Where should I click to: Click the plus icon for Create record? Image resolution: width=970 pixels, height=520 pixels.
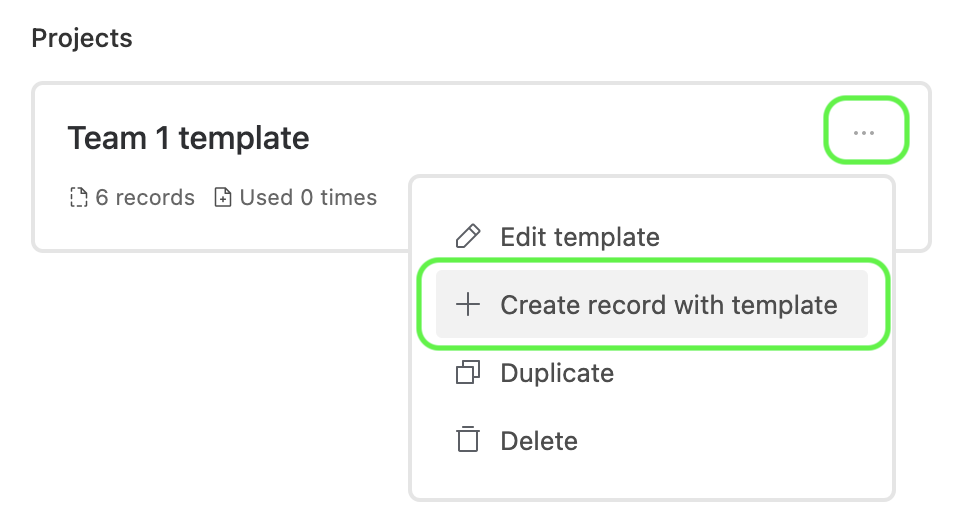click(468, 305)
